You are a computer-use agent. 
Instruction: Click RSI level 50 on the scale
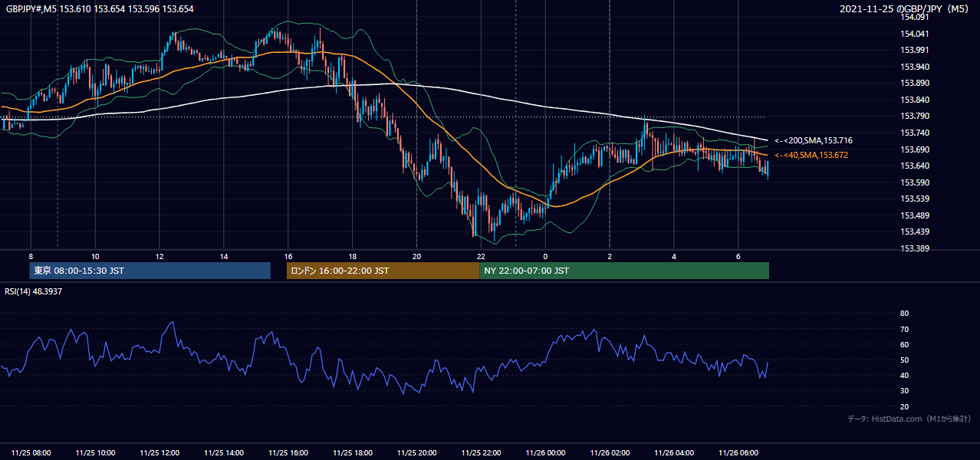coord(905,360)
